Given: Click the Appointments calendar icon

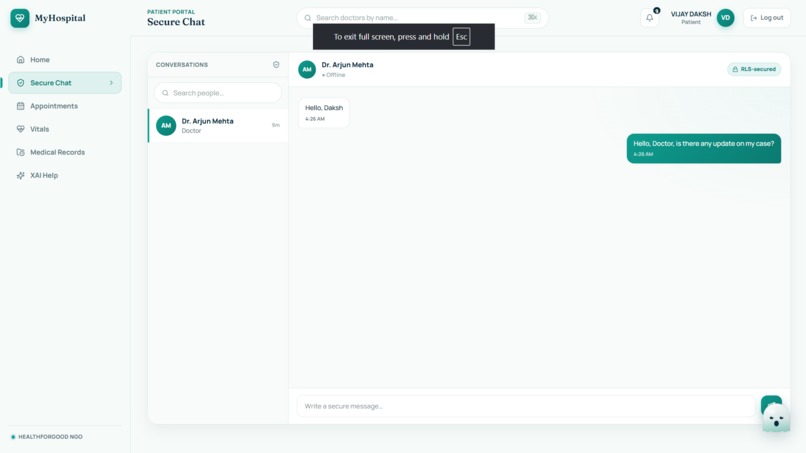Looking at the screenshot, I should click(x=21, y=106).
